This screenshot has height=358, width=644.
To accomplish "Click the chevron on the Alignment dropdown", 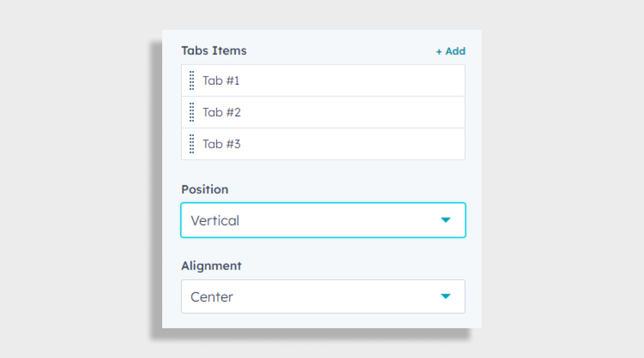I will point(446,296).
